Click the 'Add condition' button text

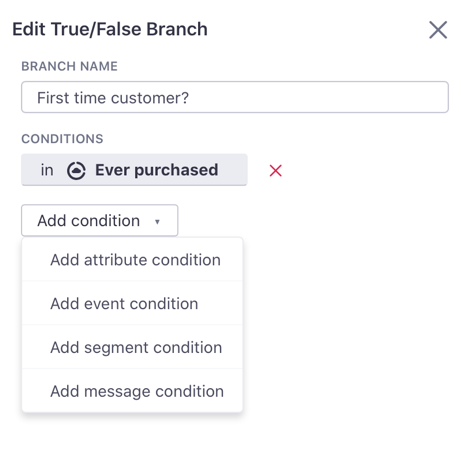[x=89, y=220]
